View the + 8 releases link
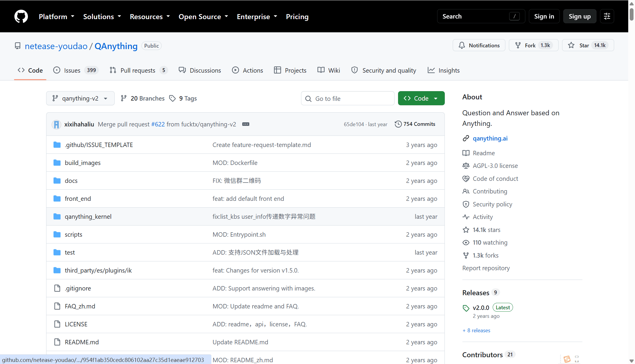Screen dimensions: 635x364 pos(476,330)
